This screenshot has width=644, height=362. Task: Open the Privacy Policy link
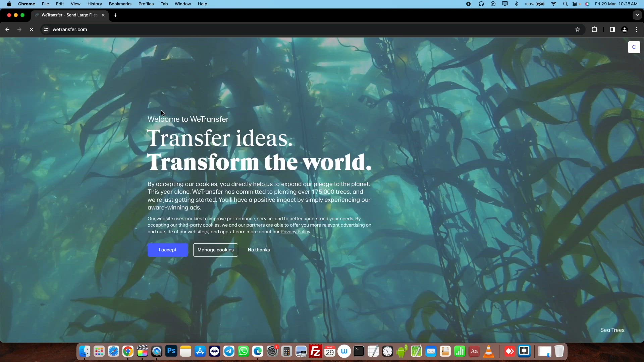tap(295, 232)
